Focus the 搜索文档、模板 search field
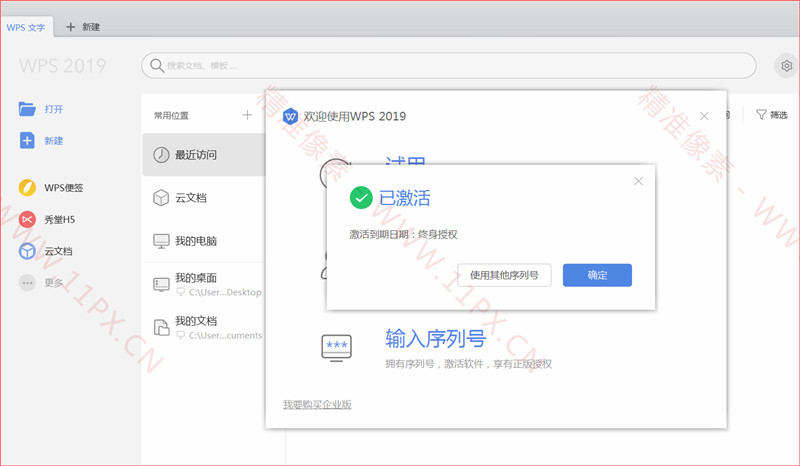The image size is (800, 466). [448, 65]
